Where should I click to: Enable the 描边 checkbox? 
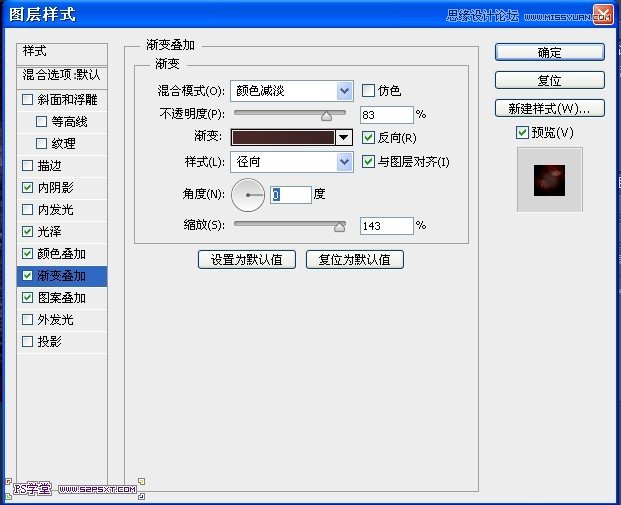tap(27, 166)
